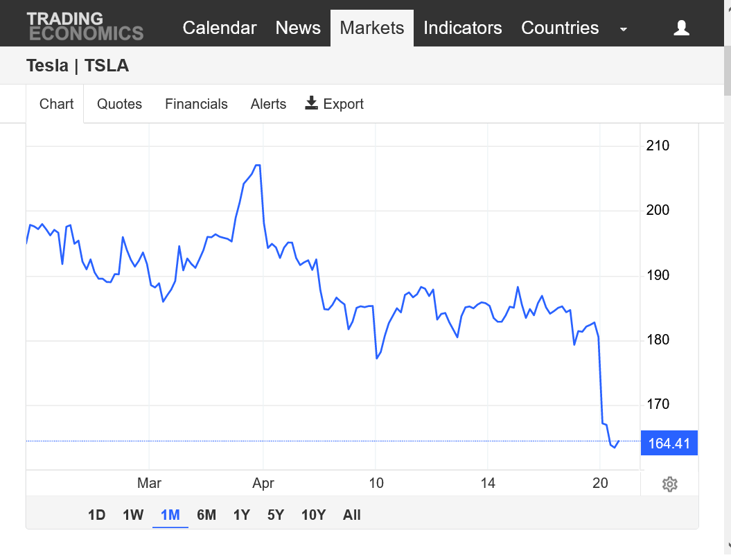Click the Trading Economics logo

(85, 26)
